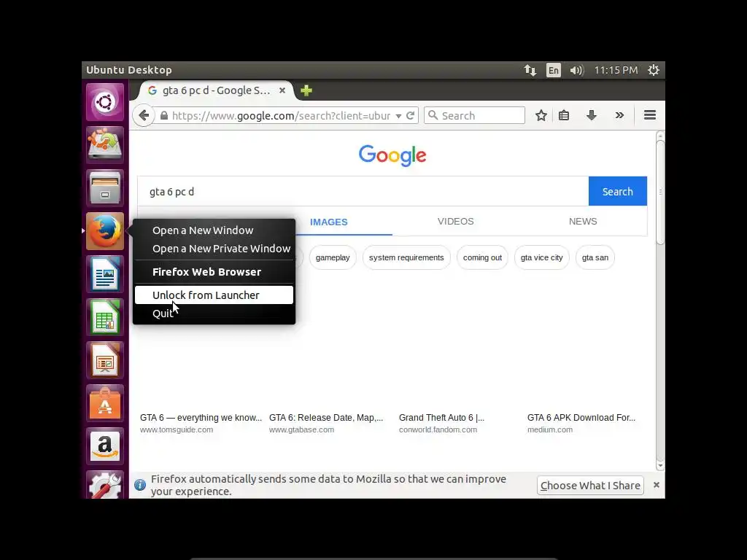Click the network indicator icon in top panel
Image resolution: width=747 pixels, height=560 pixels.
point(530,70)
